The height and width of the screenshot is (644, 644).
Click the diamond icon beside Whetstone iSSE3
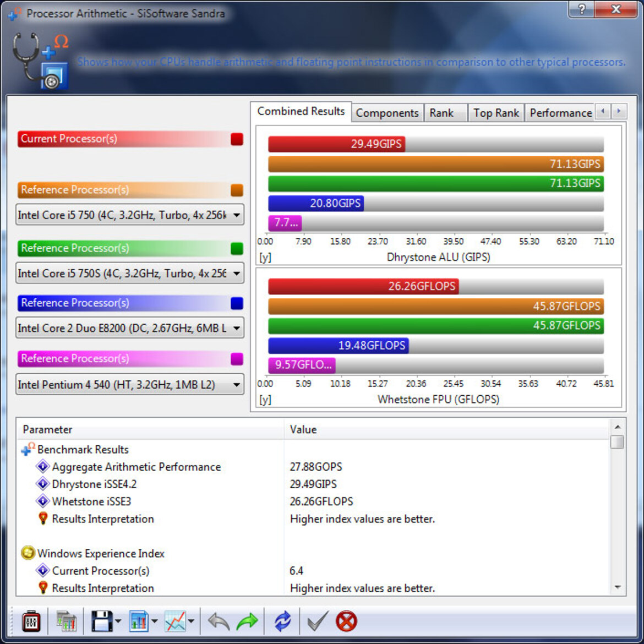click(x=42, y=501)
